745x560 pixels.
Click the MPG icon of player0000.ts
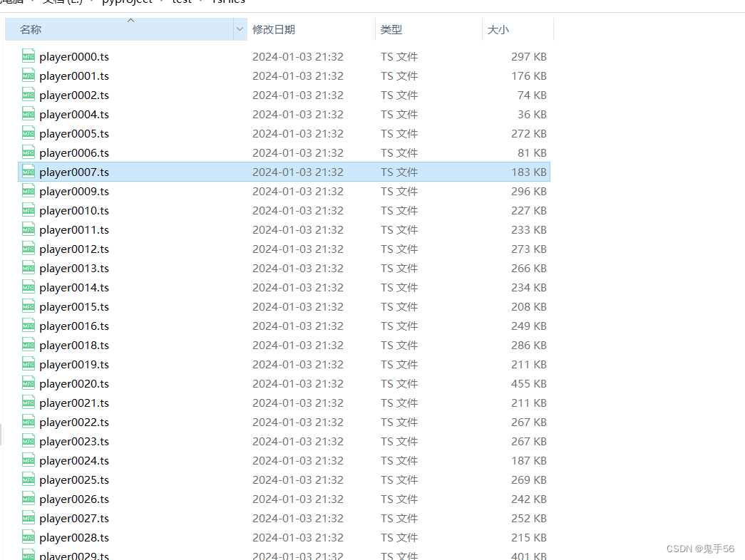[29, 56]
